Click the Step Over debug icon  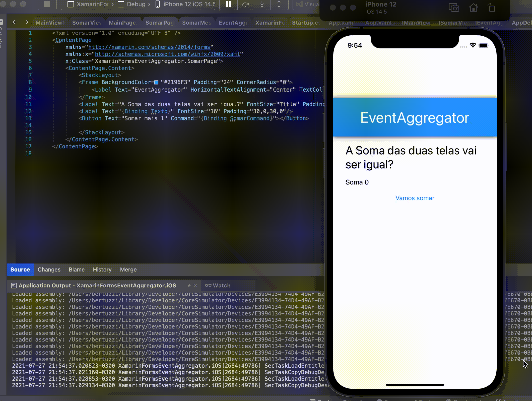pos(245,4)
